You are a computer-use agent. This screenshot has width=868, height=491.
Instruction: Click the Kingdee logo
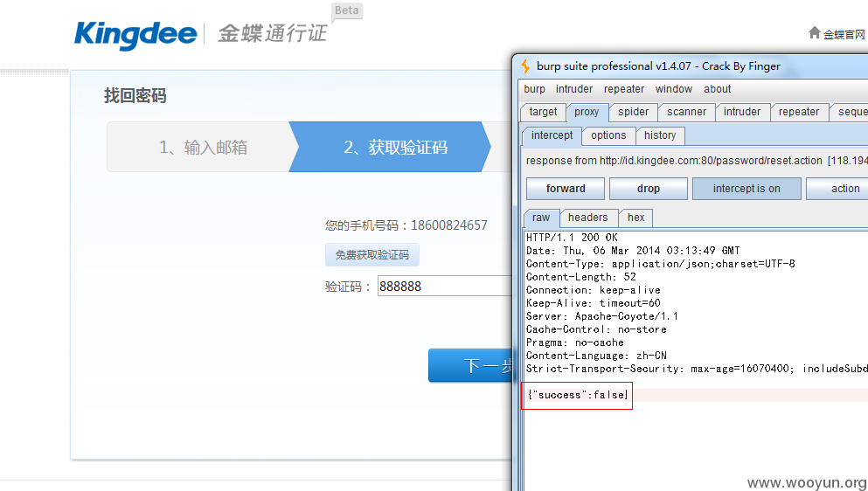coord(135,34)
